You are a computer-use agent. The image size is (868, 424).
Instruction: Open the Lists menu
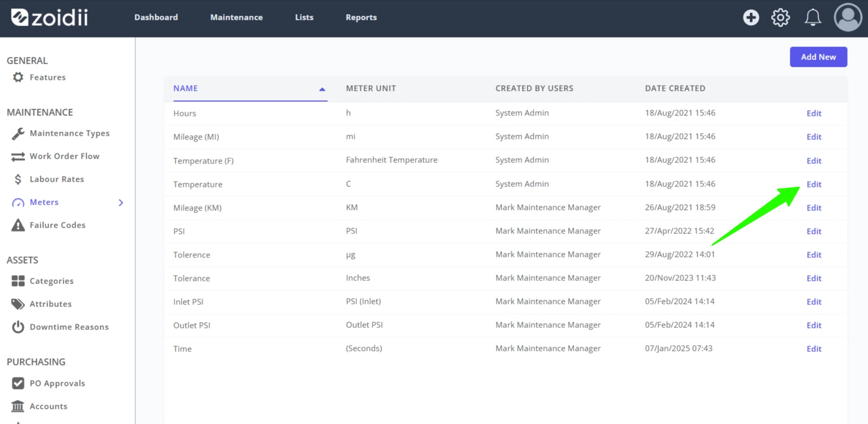304,17
